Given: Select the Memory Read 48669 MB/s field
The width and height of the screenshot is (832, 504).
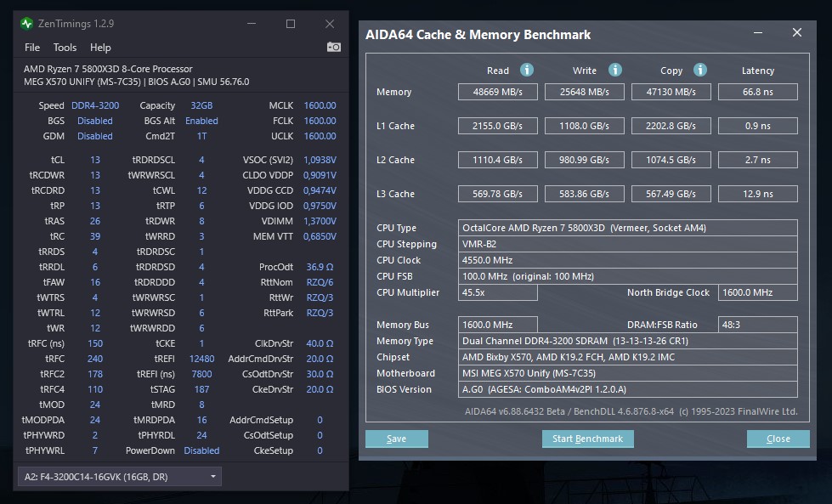Looking at the screenshot, I should coord(498,92).
